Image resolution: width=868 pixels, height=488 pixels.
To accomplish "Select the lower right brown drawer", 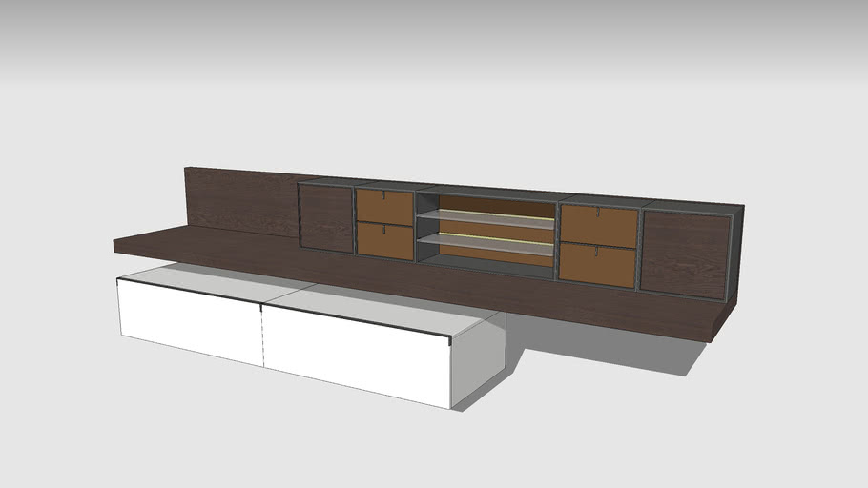I will click(596, 264).
